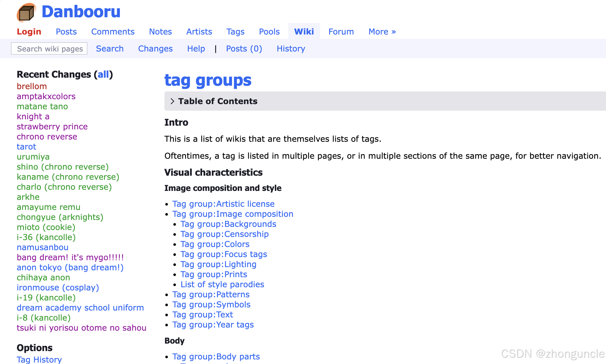Open Tag group:Artistic license
Image resolution: width=606 pixels, height=364 pixels.
tap(223, 204)
